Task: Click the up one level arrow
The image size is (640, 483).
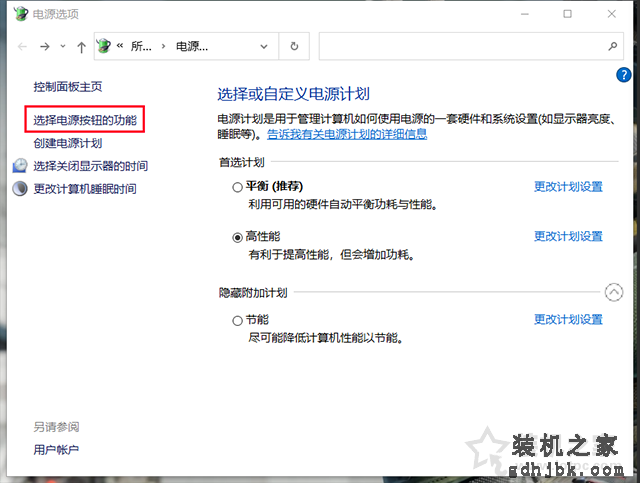Action: [x=81, y=47]
